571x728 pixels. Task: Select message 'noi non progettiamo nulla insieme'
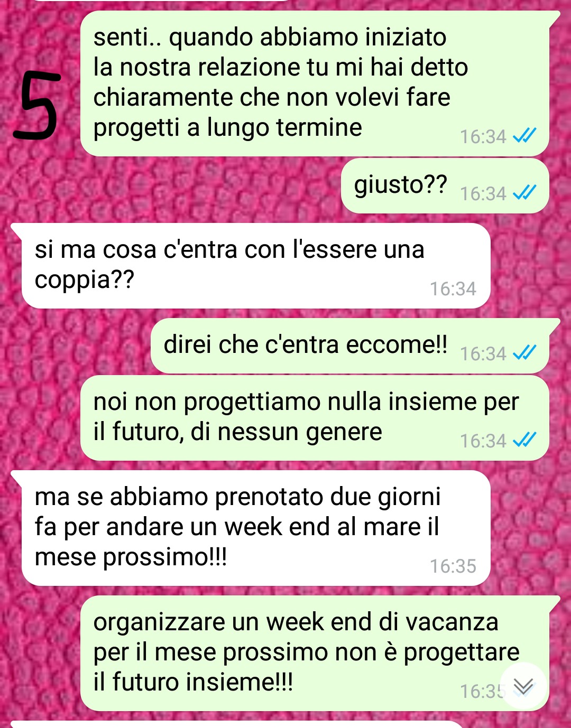point(315,418)
